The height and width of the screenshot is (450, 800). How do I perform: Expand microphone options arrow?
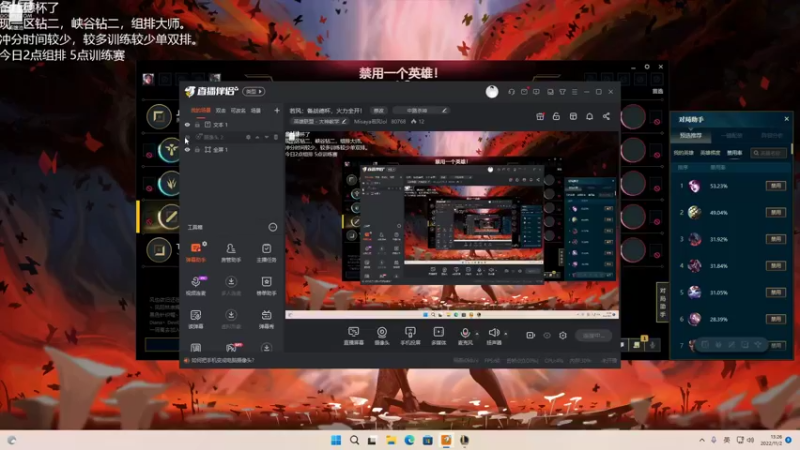pos(477,334)
